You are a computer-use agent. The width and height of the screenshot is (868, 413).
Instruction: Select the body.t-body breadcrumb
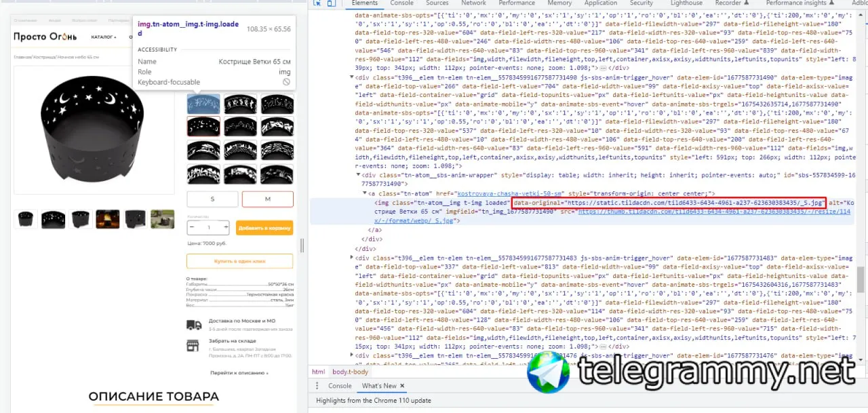coord(350,372)
